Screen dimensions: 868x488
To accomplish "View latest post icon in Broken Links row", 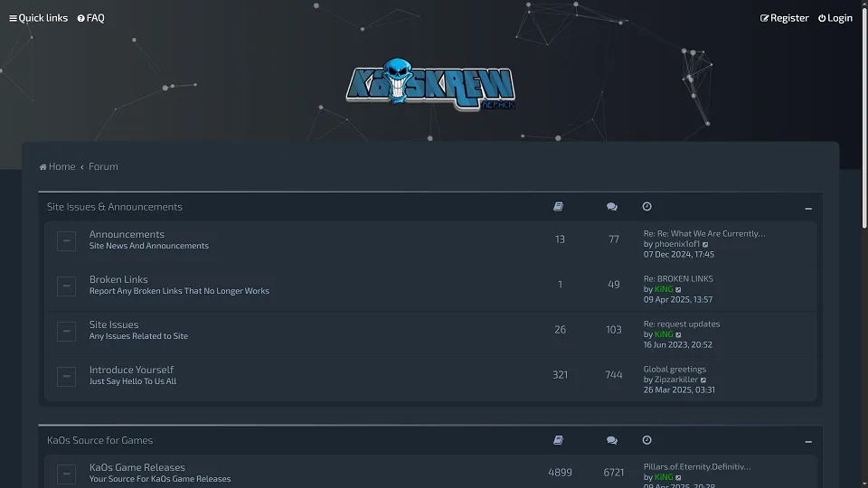I will 679,290.
